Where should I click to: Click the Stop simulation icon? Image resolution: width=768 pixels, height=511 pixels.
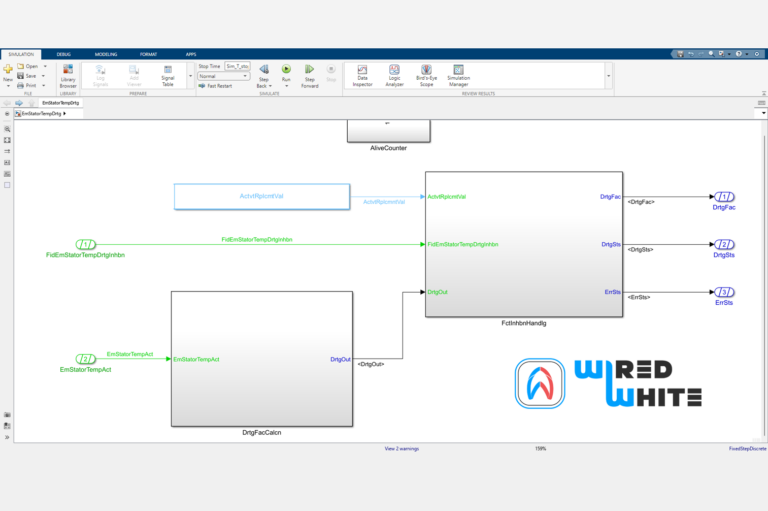(x=331, y=69)
